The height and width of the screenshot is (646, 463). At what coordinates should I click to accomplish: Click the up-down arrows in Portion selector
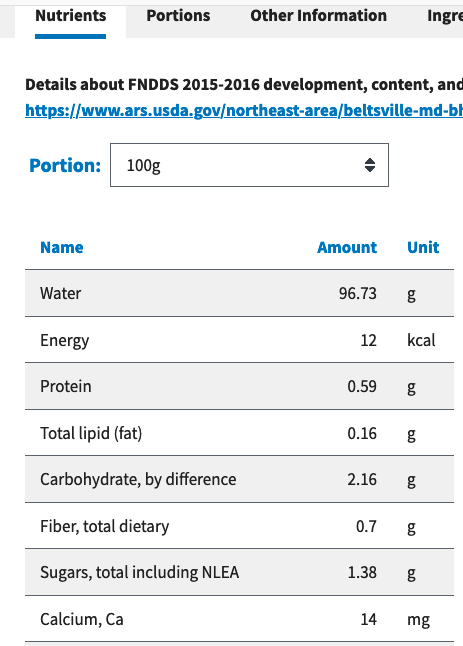(x=370, y=165)
